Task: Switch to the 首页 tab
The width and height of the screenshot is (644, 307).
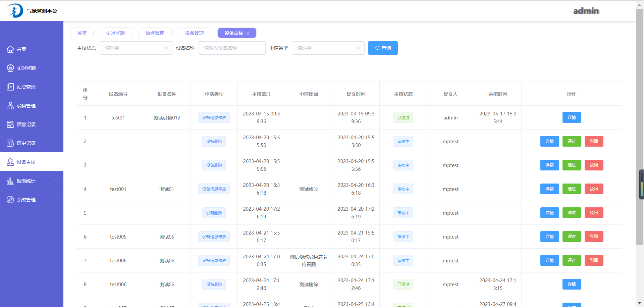Action: tap(82, 33)
